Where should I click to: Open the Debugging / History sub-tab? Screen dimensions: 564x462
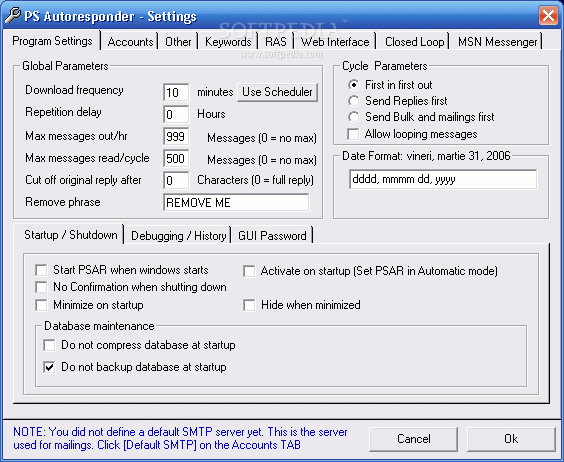(x=178, y=236)
